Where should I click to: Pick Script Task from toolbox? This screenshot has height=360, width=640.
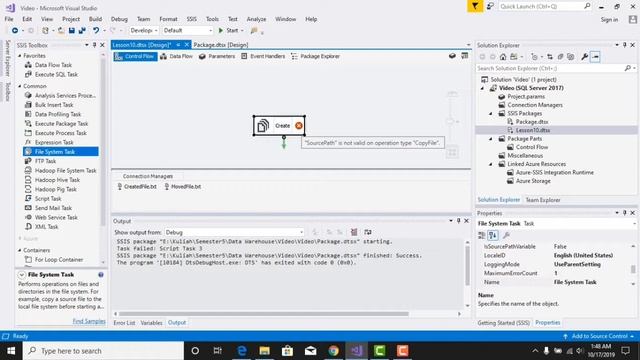48,199
